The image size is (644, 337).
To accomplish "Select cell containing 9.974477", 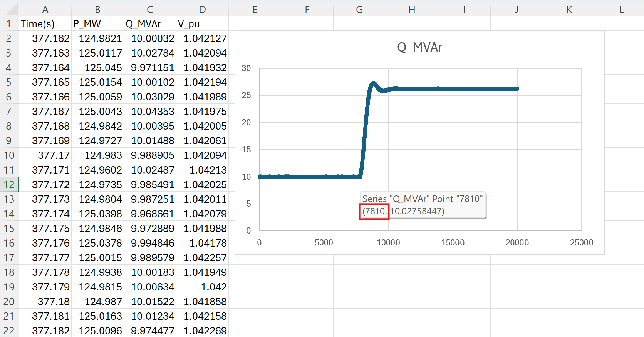I will click(150, 331).
